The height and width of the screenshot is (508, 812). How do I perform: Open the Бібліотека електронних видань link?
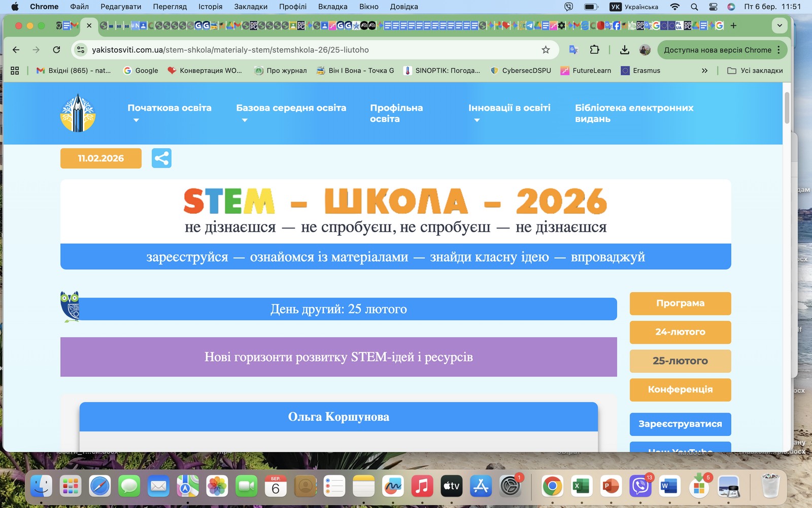(634, 113)
